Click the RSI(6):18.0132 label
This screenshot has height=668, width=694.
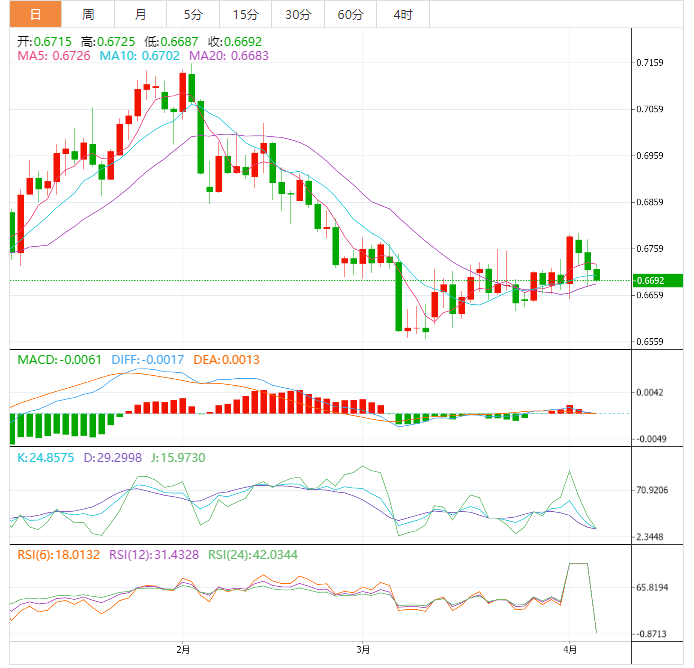click(x=59, y=554)
